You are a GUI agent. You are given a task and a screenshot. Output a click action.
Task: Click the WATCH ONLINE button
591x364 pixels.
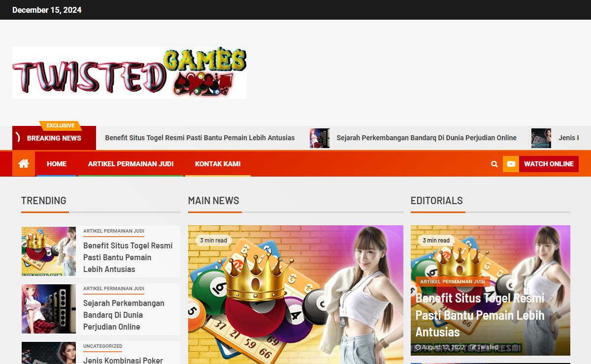[549, 164]
